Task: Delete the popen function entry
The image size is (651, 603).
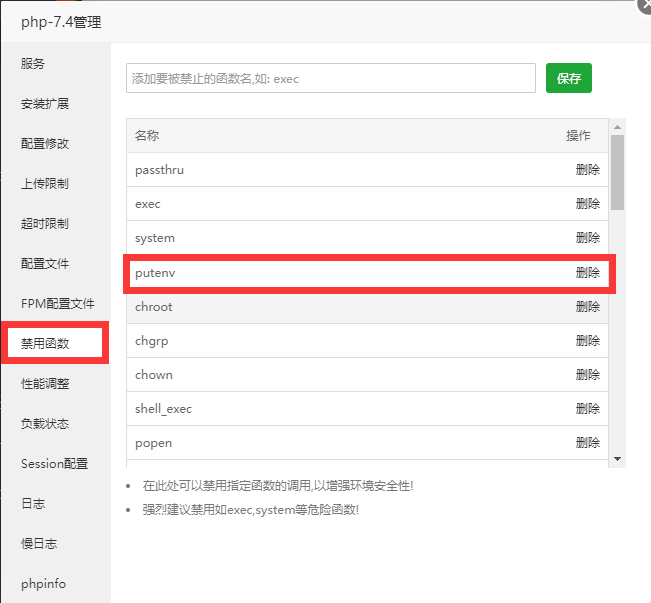Action: click(x=587, y=443)
